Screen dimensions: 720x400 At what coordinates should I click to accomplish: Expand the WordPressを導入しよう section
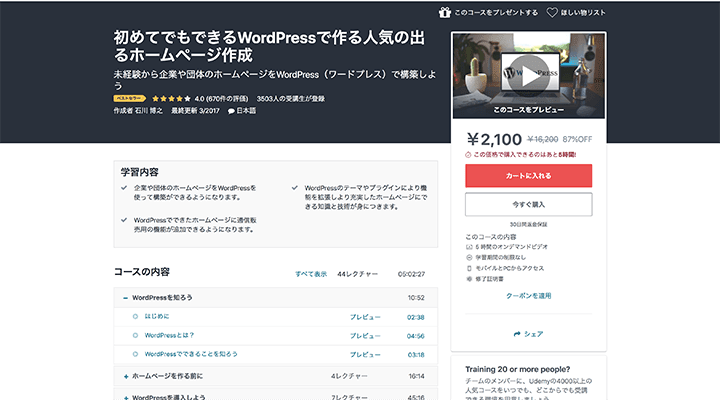(126, 398)
